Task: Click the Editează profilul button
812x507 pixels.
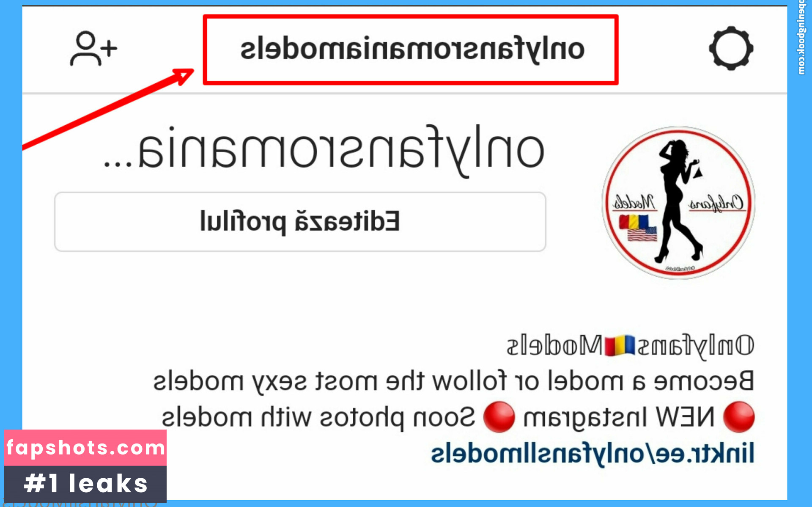Action: 300,222
